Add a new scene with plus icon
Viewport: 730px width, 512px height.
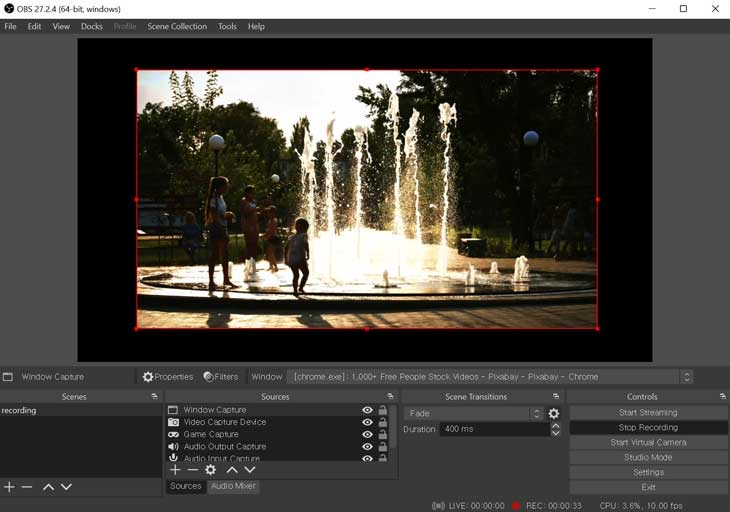click(x=9, y=487)
